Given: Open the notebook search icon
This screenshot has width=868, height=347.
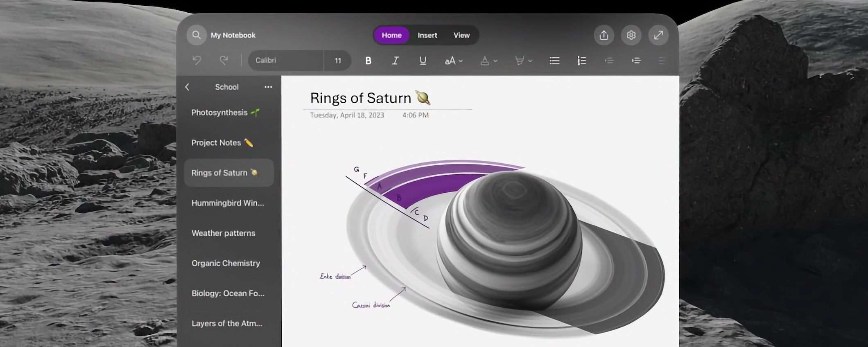Looking at the screenshot, I should tap(197, 35).
